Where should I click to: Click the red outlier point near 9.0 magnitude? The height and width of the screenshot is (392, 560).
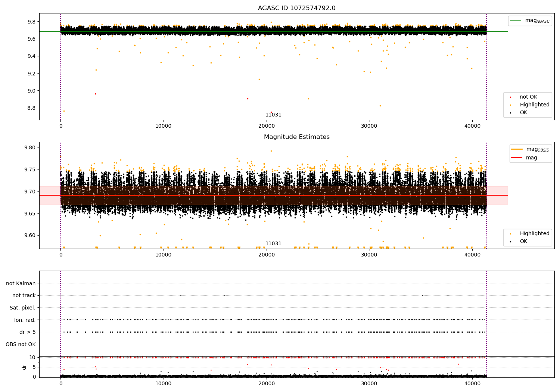coord(95,94)
